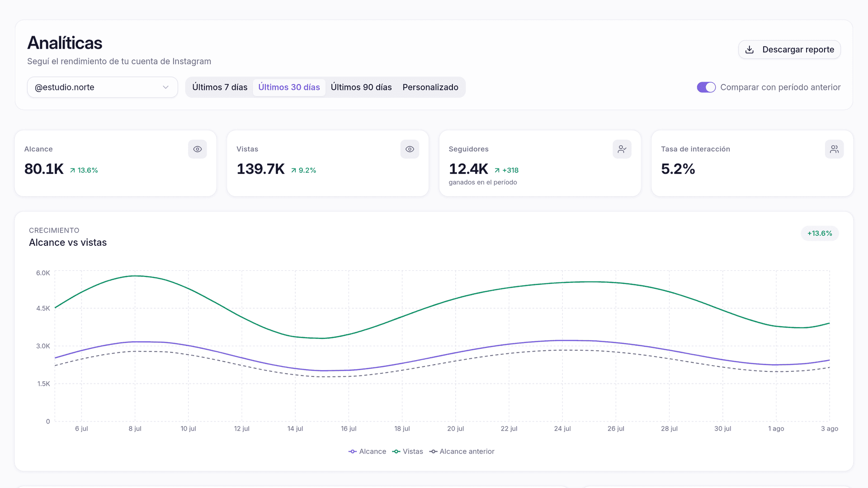Click the purple Alcance legend marker
This screenshot has height=488, width=868.
click(x=353, y=451)
